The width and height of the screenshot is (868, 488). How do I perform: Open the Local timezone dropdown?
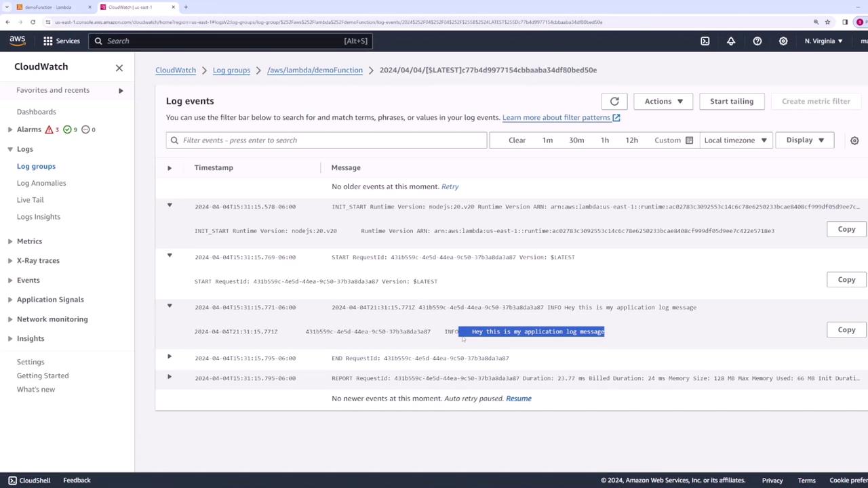pyautogui.click(x=735, y=140)
